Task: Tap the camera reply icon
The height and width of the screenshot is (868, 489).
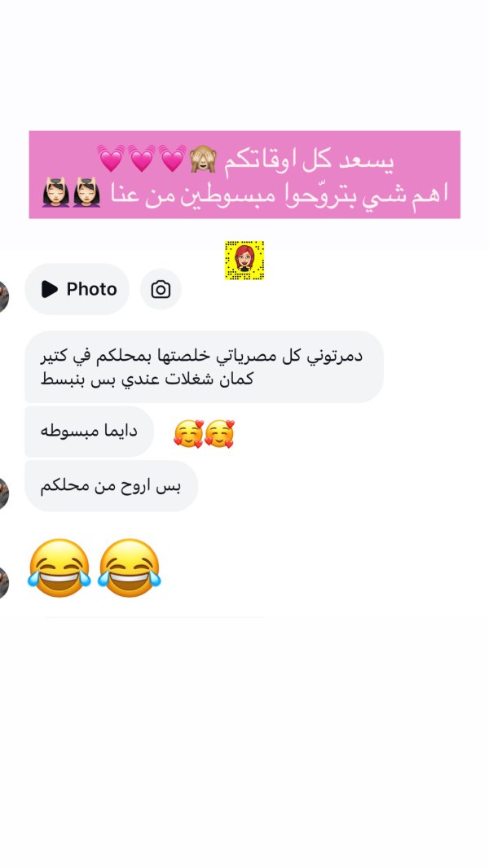Action: (161, 289)
